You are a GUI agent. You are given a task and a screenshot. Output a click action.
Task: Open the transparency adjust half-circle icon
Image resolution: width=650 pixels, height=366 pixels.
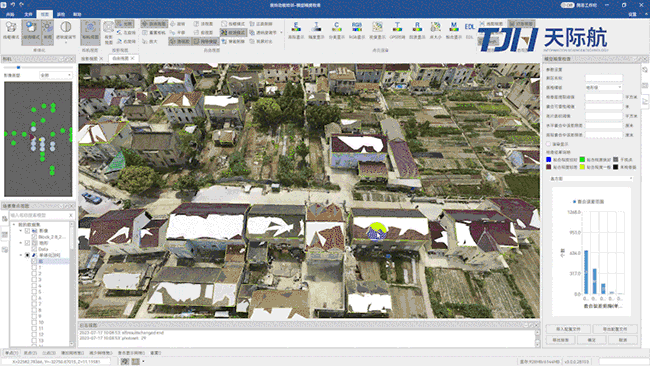click(x=65, y=27)
